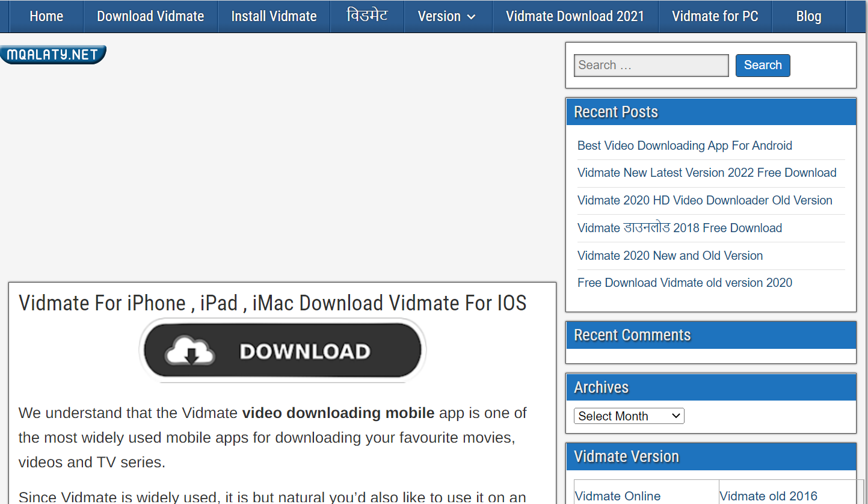Click the cloud download icon in banner
Viewport: 868px width, 504px height.
pyautogui.click(x=190, y=351)
